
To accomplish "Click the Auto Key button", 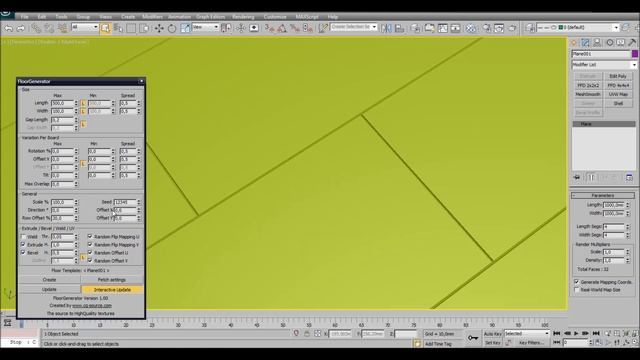I will 493,333.
